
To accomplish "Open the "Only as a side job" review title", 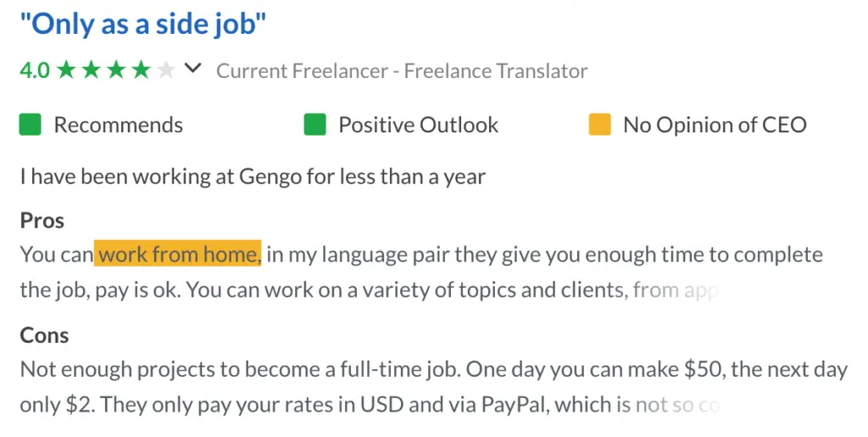I will point(142,26).
